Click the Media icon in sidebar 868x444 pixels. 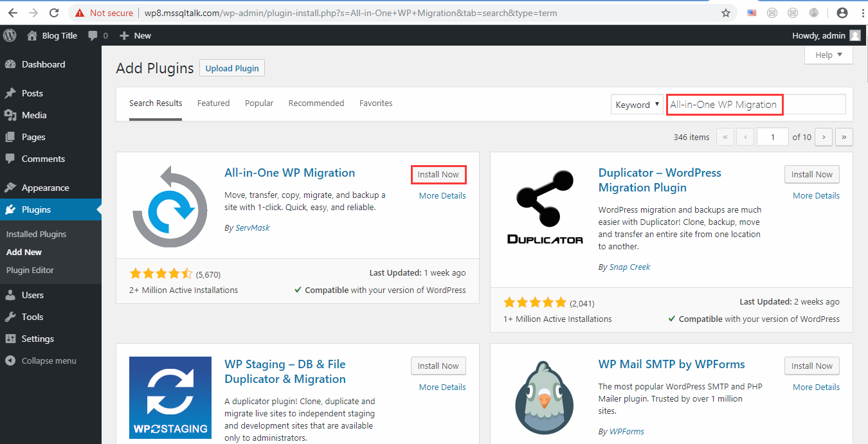pos(10,115)
